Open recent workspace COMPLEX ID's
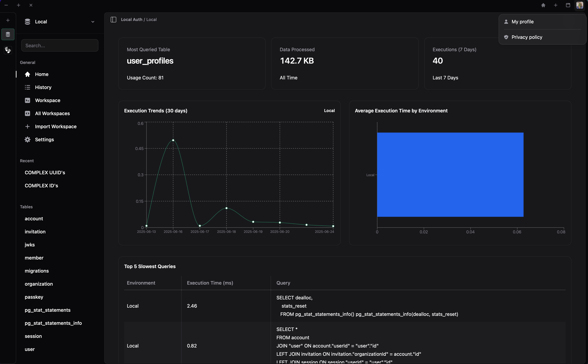This screenshot has height=364, width=588. [41, 186]
